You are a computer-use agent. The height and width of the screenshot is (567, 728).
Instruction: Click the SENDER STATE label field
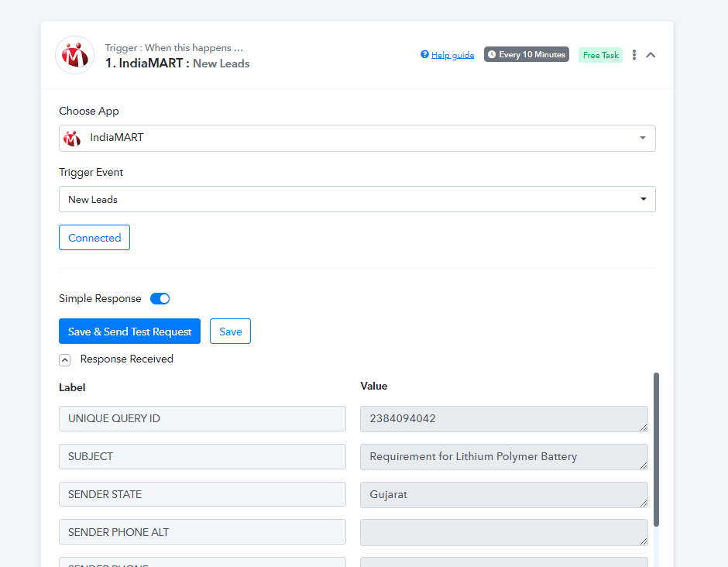point(202,494)
